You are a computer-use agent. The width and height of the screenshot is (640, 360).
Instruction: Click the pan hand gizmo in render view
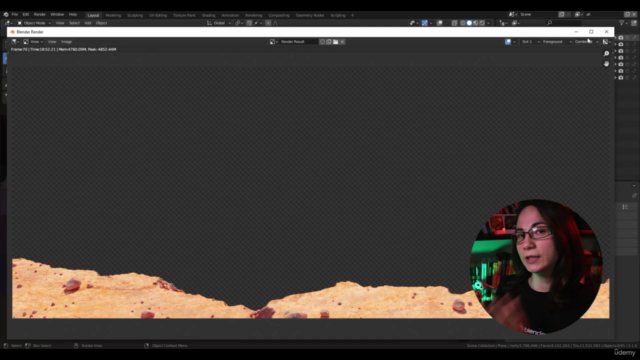606,64
